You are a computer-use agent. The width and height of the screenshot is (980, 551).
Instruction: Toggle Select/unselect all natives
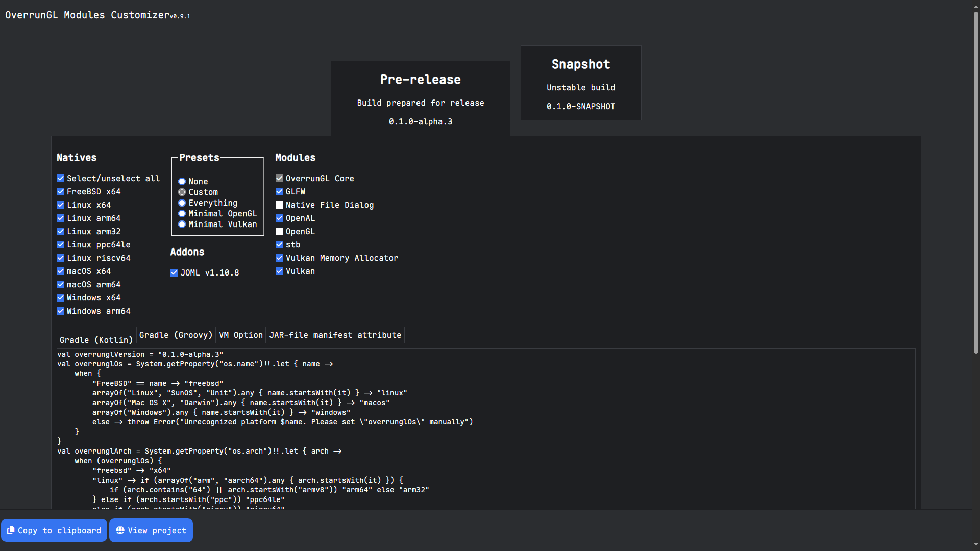[x=61, y=179]
